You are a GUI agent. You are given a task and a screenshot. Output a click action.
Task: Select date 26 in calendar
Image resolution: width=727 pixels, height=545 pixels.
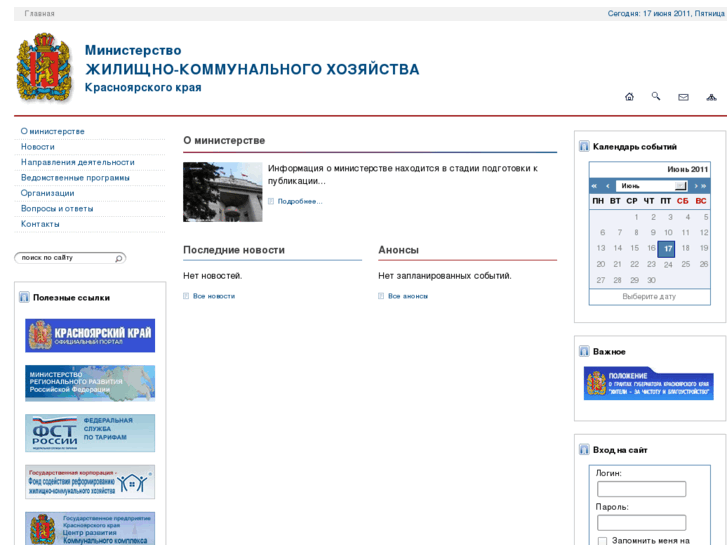(x=704, y=264)
